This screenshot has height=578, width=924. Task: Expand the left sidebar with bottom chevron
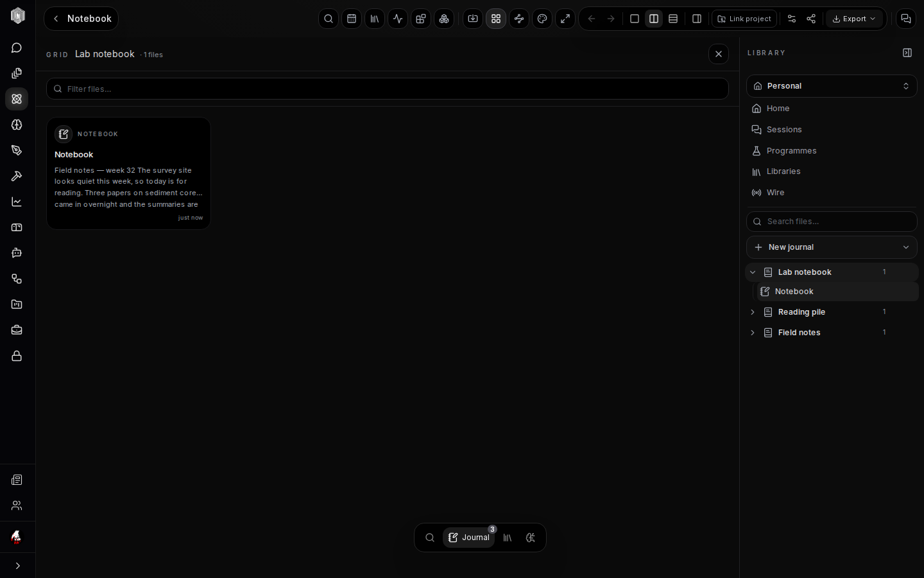point(17,566)
